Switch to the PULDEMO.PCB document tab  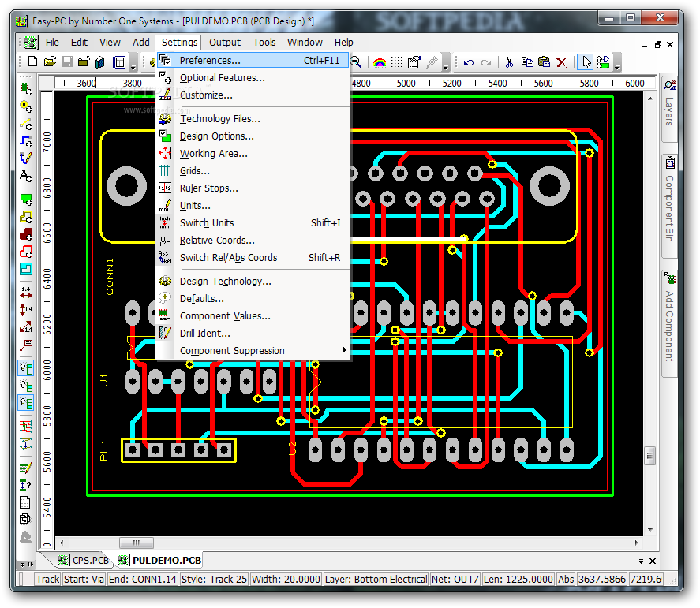(x=159, y=560)
